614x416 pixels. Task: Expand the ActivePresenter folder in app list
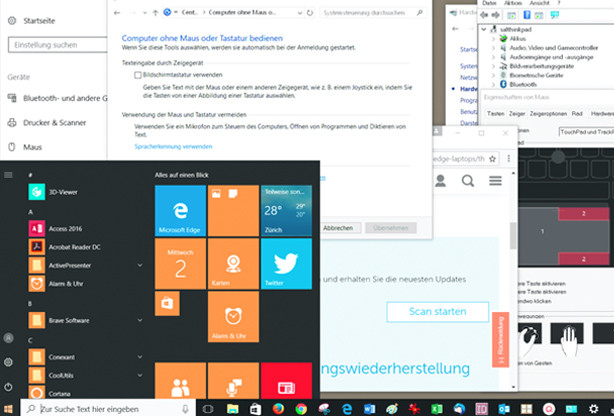(x=140, y=265)
